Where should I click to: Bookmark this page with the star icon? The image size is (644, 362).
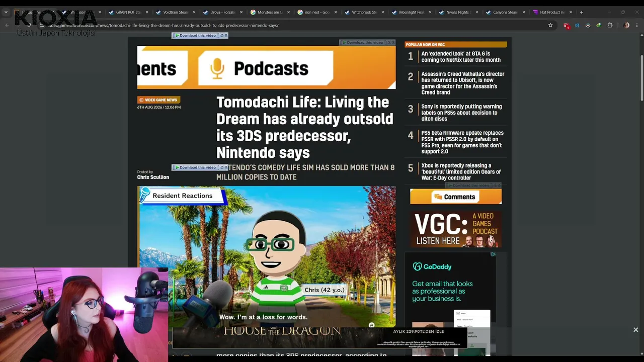point(550,25)
